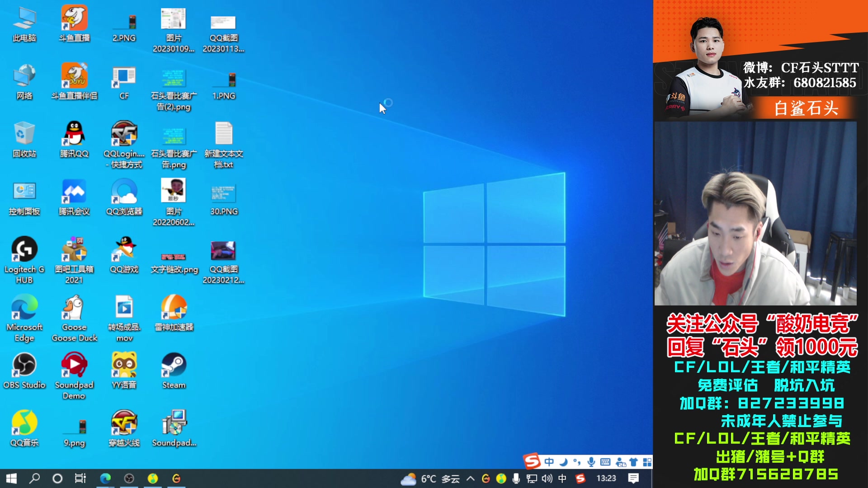The image size is (868, 488).
Task: Switch to OBS Studio on the taskbar
Action: pyautogui.click(x=129, y=478)
